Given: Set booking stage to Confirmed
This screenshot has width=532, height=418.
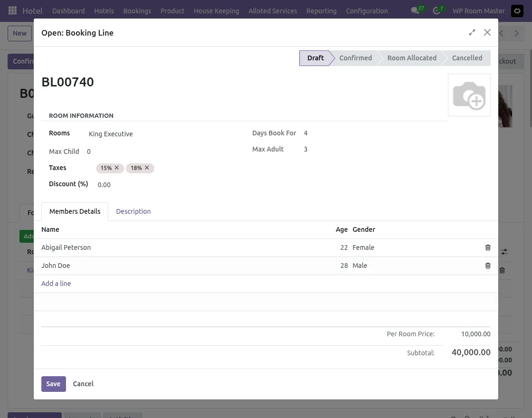Looking at the screenshot, I should (x=355, y=57).
